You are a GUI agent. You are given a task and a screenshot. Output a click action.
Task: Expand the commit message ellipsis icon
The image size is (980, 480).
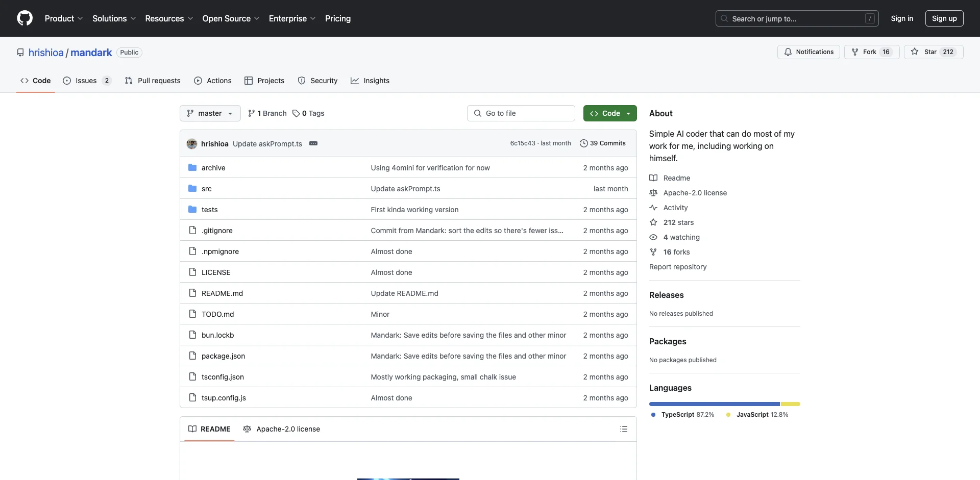[x=313, y=144]
